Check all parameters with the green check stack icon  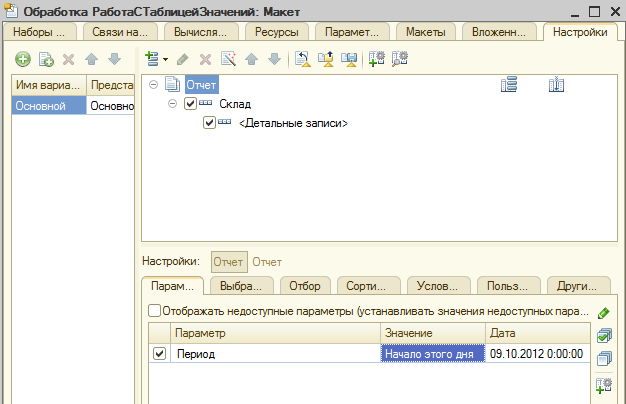click(x=604, y=336)
